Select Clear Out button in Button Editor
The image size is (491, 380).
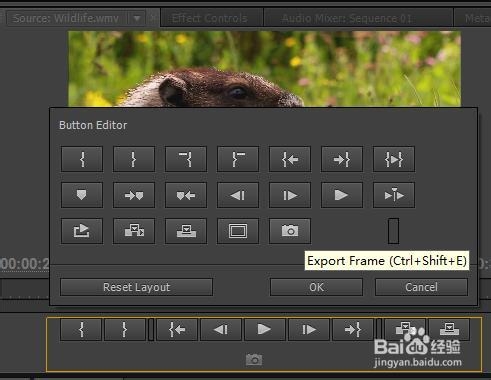pos(238,159)
